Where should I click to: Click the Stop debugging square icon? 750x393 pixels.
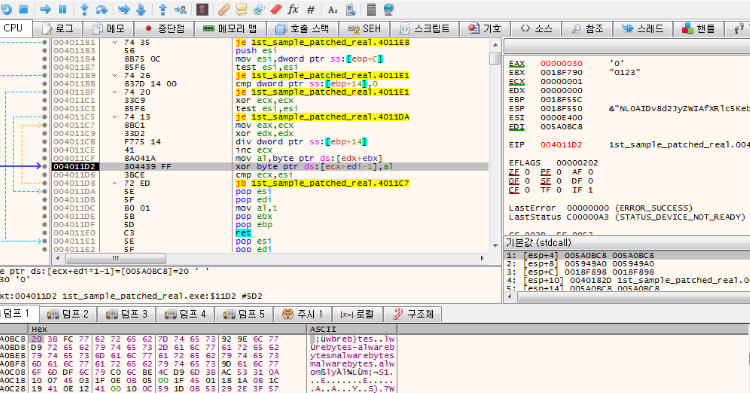click(23, 9)
